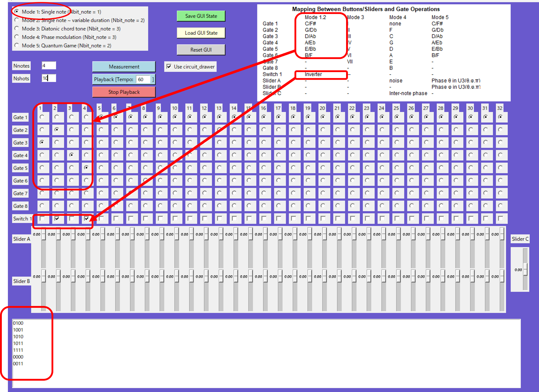The image size is (539, 392).
Task: Edit the Tempo value field
Action: click(143, 79)
